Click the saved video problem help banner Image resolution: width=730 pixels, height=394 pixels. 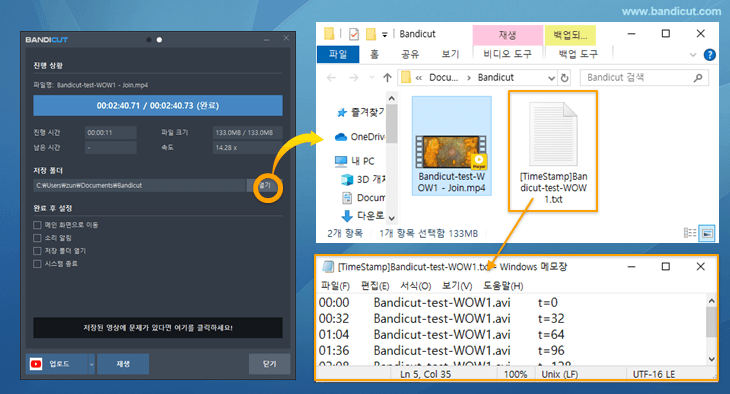tap(158, 327)
